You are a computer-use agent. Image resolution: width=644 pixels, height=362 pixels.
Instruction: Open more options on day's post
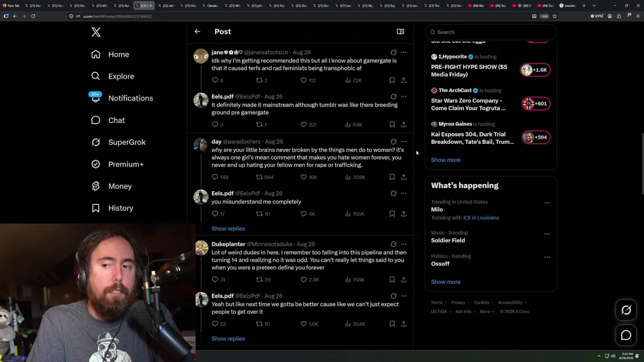(404, 142)
